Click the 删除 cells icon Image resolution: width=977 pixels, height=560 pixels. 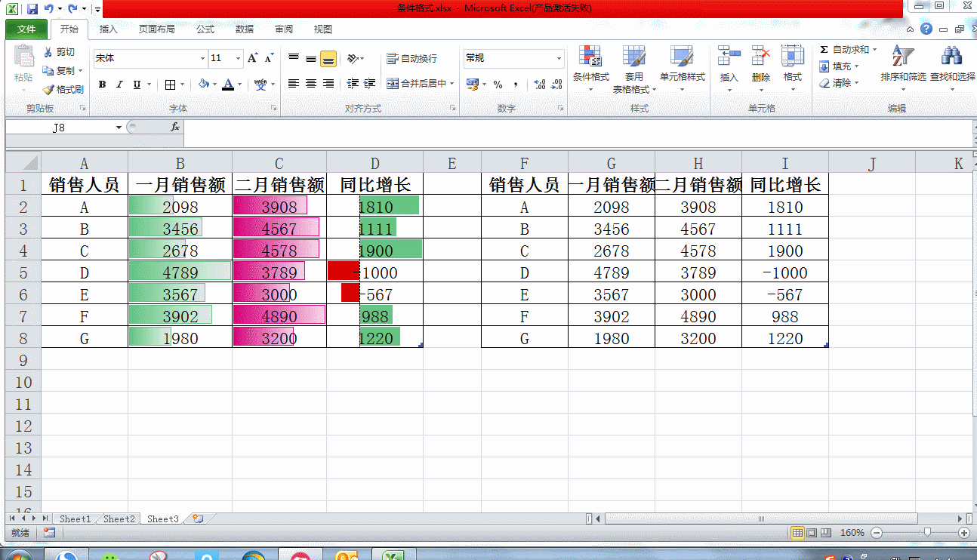click(761, 56)
